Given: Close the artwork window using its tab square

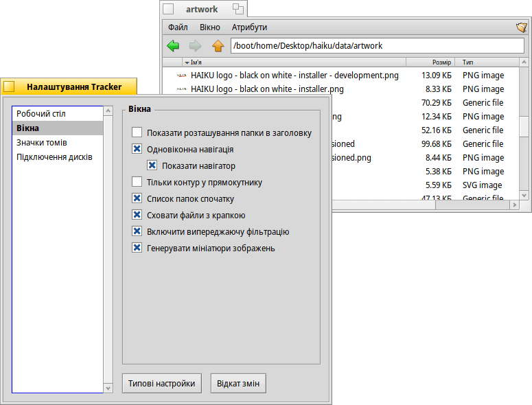Looking at the screenshot, I should pyautogui.click(x=168, y=9).
